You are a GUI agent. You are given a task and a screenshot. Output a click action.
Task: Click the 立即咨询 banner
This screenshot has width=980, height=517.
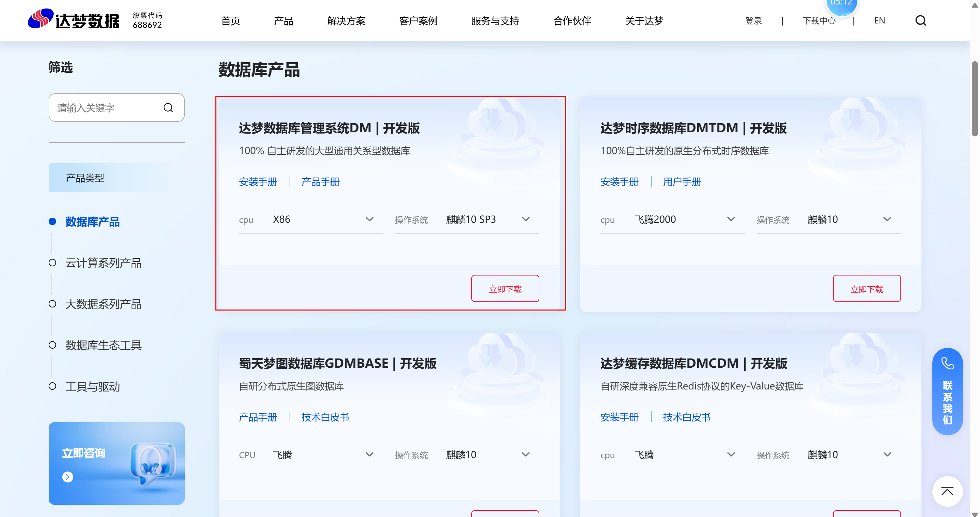pos(116,463)
